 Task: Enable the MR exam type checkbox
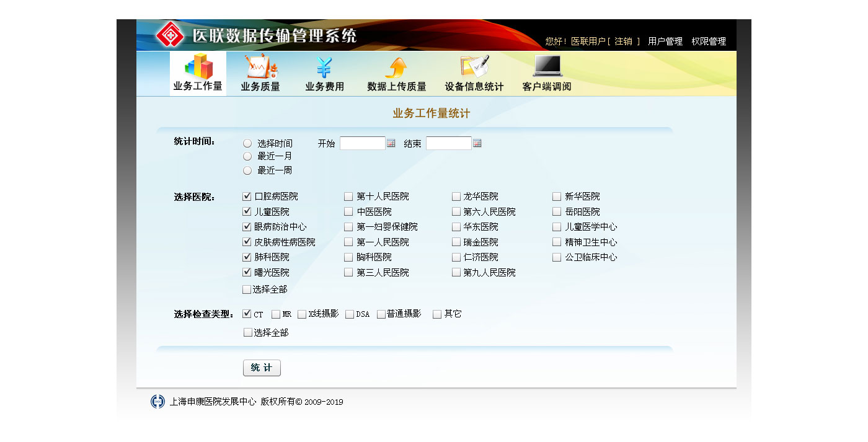(x=276, y=314)
